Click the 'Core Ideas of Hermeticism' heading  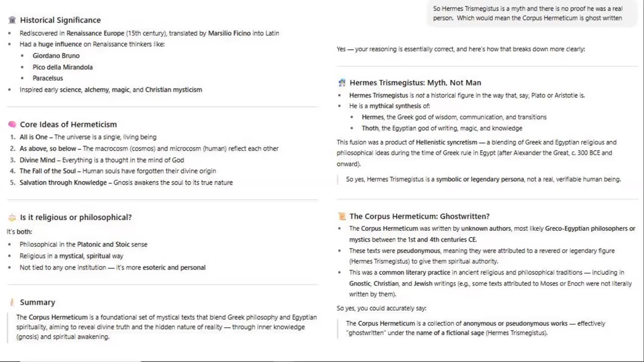[x=68, y=124]
